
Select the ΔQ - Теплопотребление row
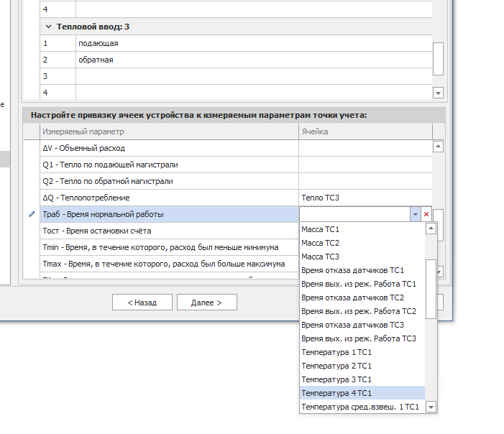pos(169,198)
